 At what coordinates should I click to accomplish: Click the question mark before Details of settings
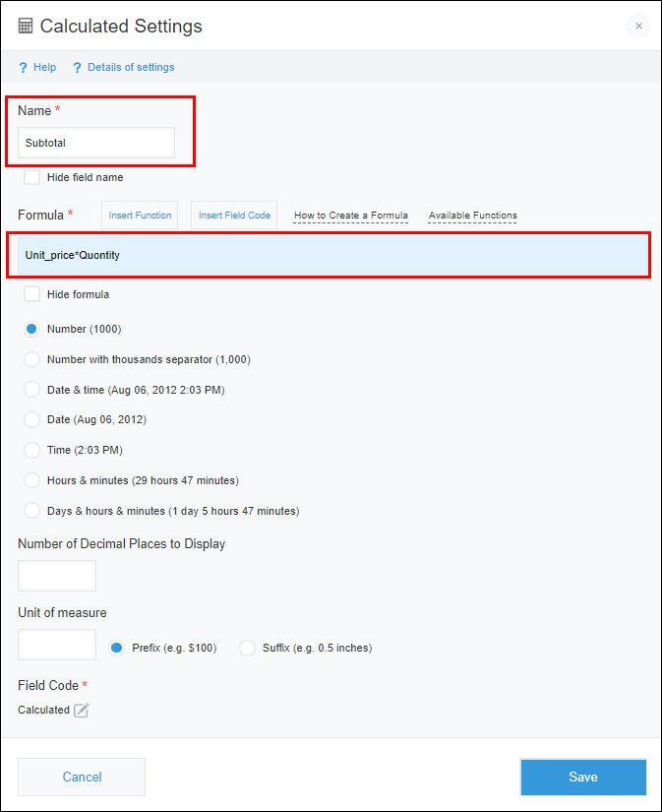coord(77,67)
